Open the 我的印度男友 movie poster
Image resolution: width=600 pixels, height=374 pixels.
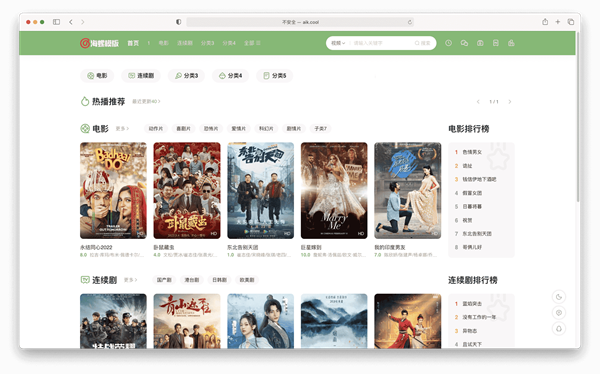click(x=408, y=191)
